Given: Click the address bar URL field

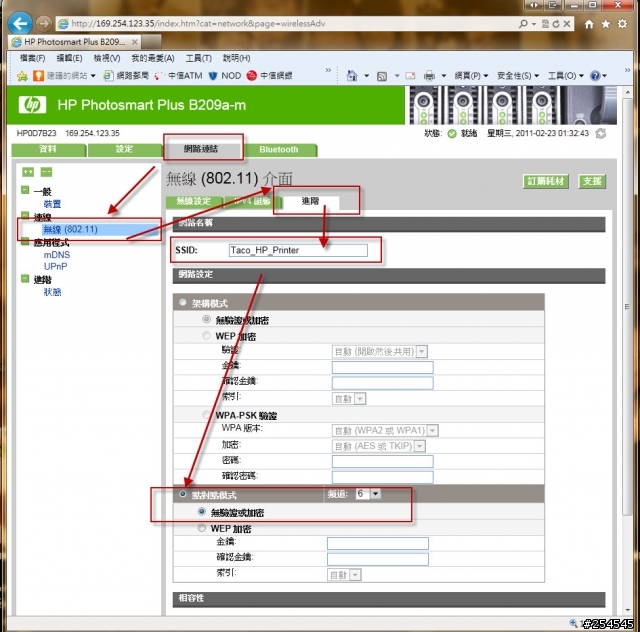Looking at the screenshot, I should pyautogui.click(x=286, y=24).
